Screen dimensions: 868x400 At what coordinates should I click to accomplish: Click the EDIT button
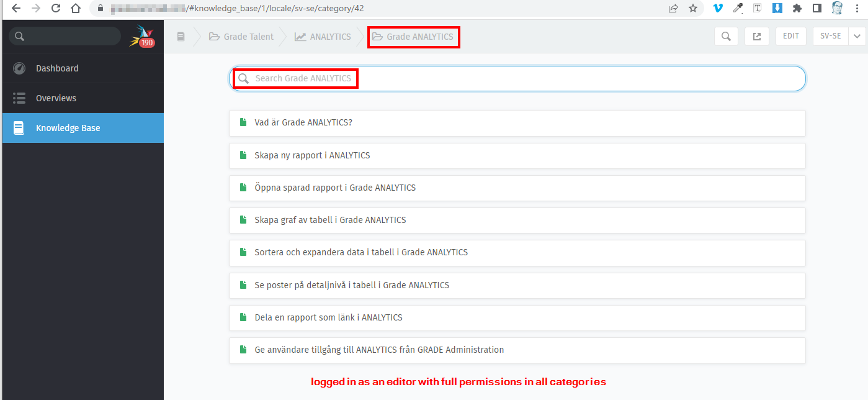click(x=791, y=36)
